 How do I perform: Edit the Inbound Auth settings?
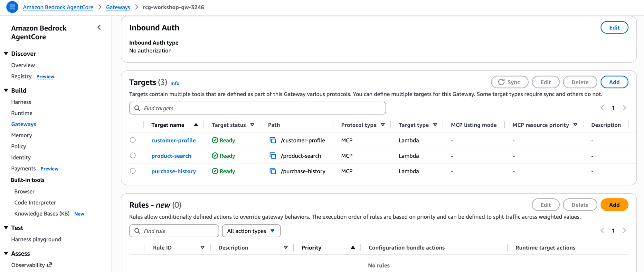point(614,28)
